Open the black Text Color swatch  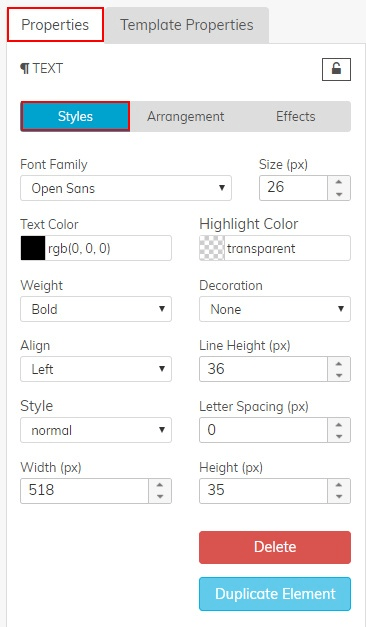click(x=33, y=248)
